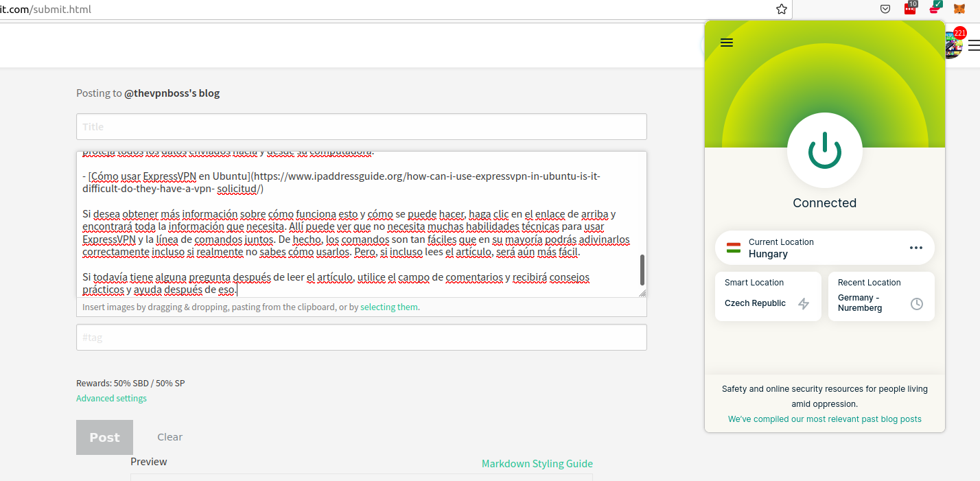The height and width of the screenshot is (481, 980).
Task: Click the Hungary flag icon
Action: (x=734, y=248)
